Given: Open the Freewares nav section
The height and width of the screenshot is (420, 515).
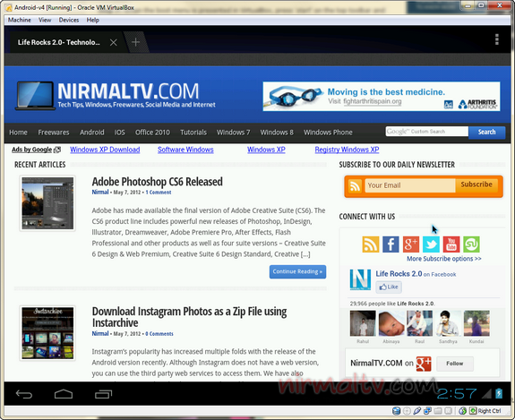Looking at the screenshot, I should pos(54,133).
